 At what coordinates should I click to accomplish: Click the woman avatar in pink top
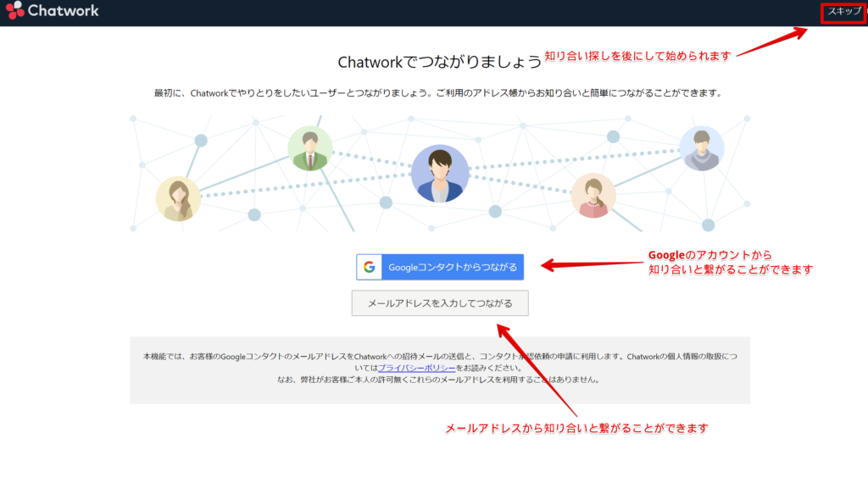(x=593, y=196)
